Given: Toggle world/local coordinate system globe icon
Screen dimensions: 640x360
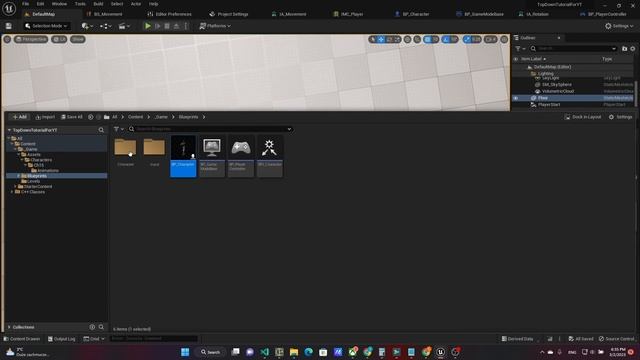Looking at the screenshot, I should pyautogui.click(x=407, y=40).
